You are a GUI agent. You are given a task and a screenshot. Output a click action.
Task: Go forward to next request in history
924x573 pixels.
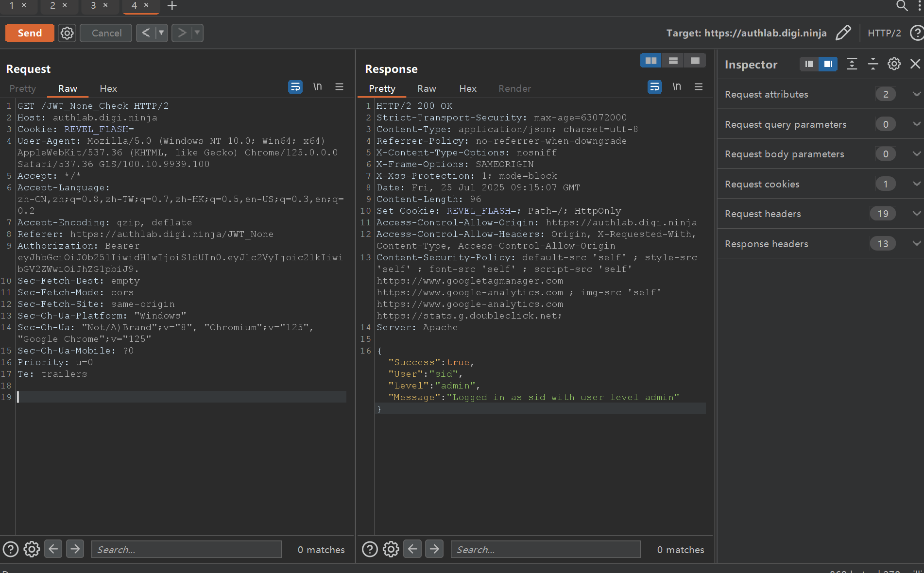click(x=182, y=33)
